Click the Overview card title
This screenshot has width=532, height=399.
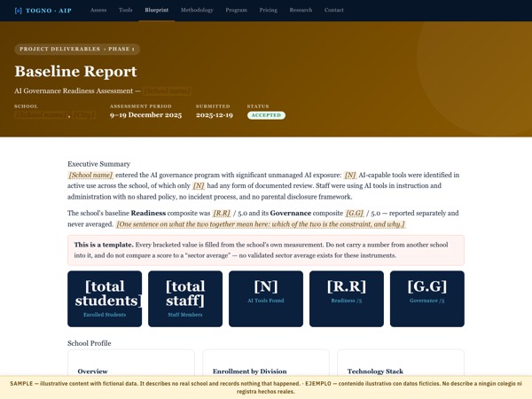(x=92, y=372)
